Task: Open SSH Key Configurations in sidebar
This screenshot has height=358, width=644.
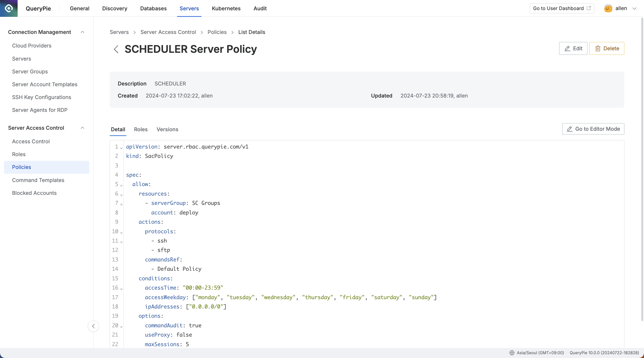Action: click(x=42, y=97)
